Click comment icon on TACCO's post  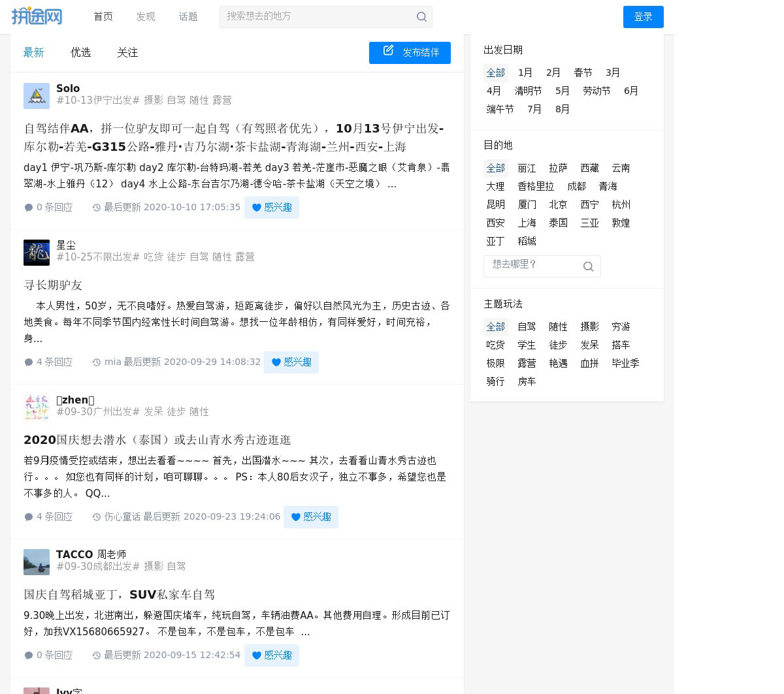[29, 655]
